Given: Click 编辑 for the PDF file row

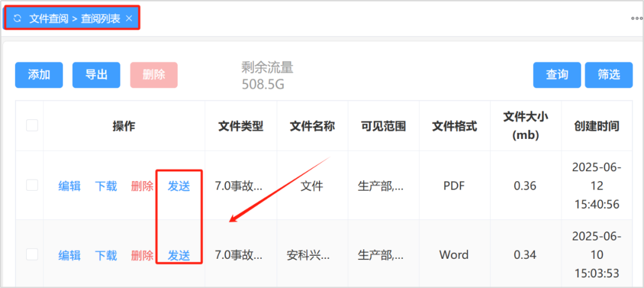Looking at the screenshot, I should (69, 186).
